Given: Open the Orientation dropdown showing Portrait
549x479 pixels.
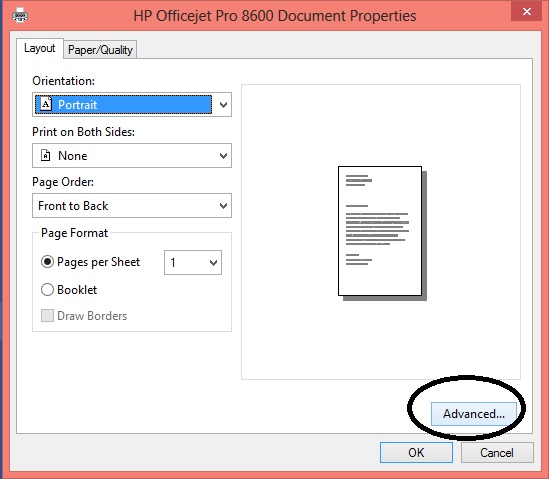Looking at the screenshot, I should pos(132,104).
